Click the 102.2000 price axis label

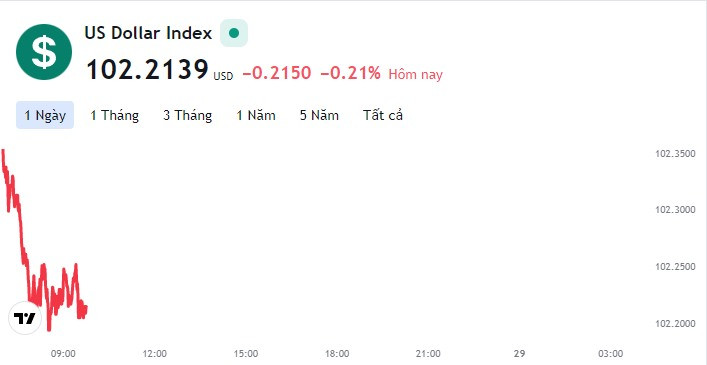pos(675,324)
